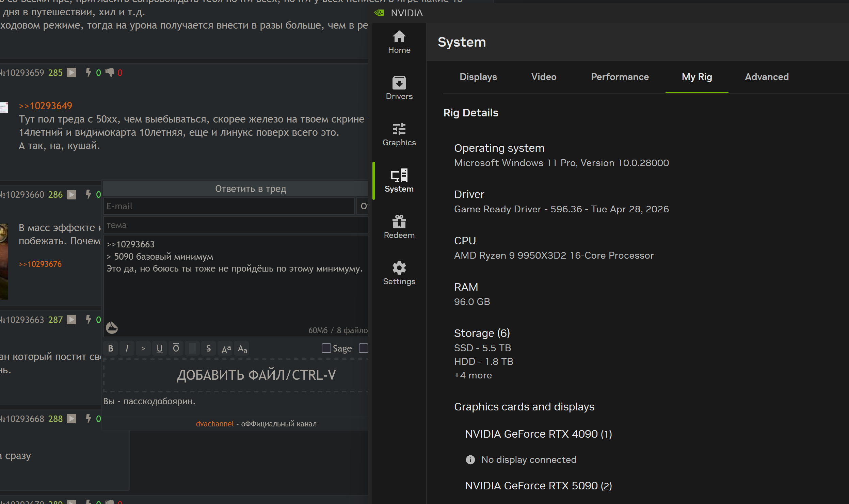The image size is (849, 504).
Task: Open image thumbnail of post №10293659
Action: (x=4, y=108)
